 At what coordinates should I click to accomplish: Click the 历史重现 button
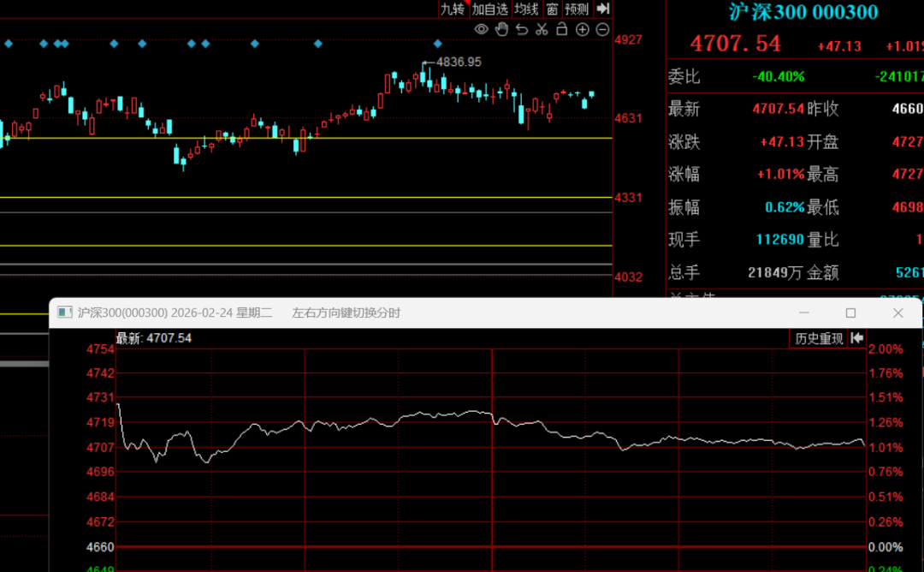(819, 338)
